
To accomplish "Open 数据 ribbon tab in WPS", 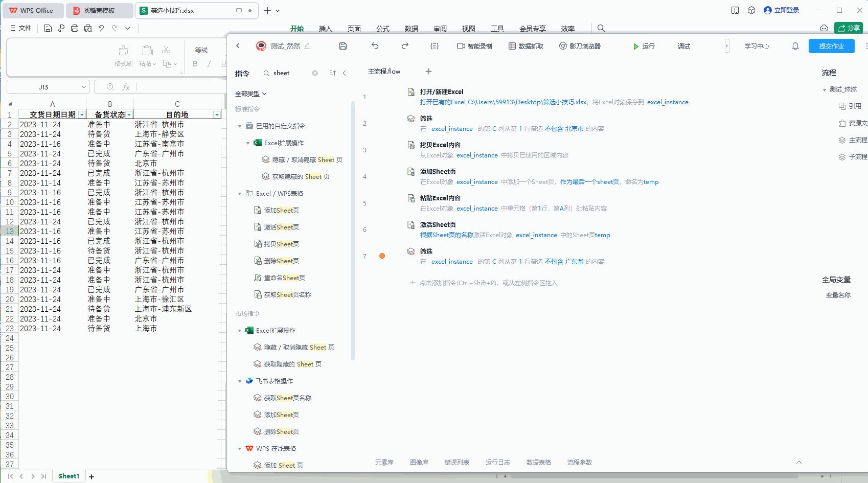I will coord(411,29).
